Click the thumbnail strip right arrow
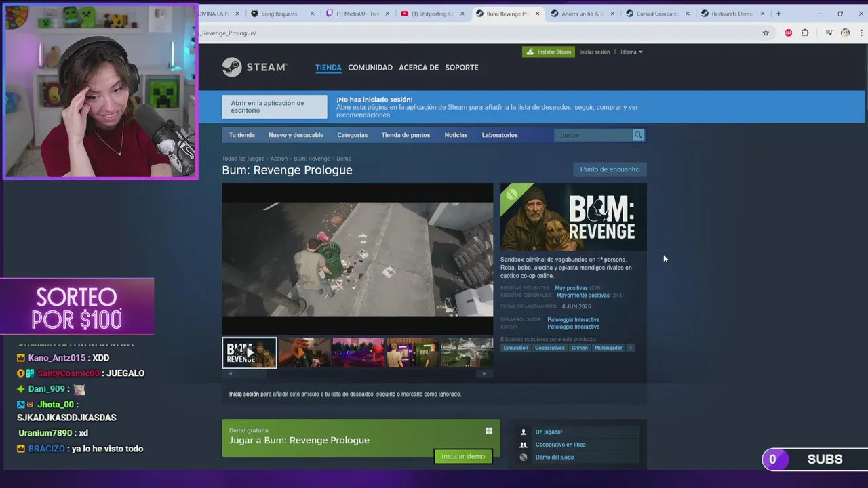 click(484, 373)
